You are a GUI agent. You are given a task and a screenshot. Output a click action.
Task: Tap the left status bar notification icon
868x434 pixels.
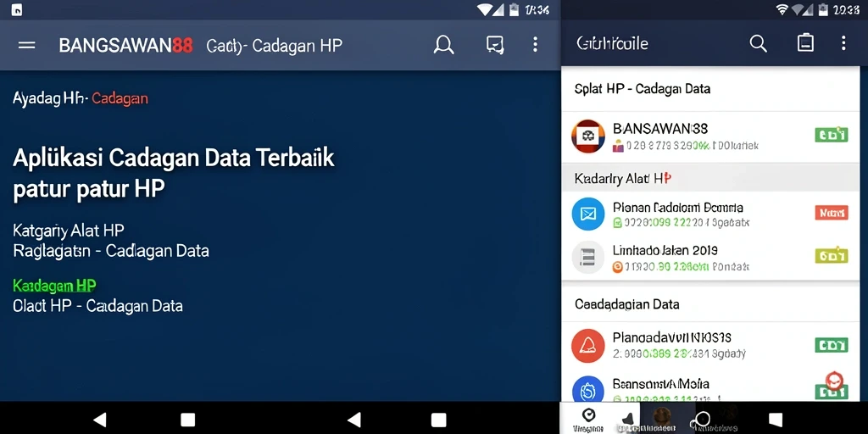pos(17,9)
